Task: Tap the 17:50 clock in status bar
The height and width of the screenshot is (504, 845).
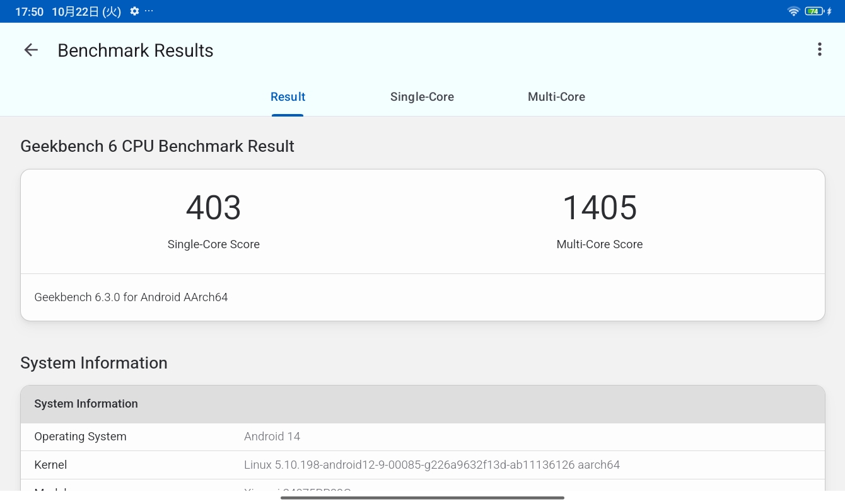Action: 29,11
